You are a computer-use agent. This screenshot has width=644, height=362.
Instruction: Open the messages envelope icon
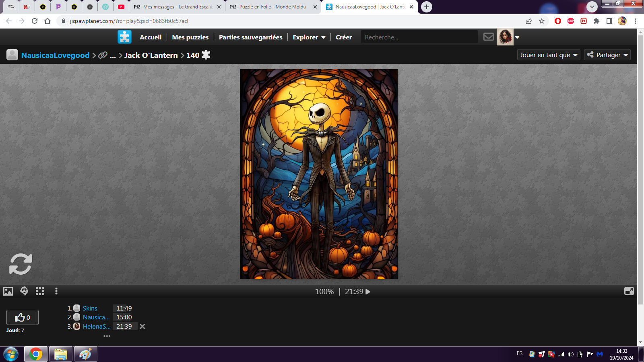[488, 37]
